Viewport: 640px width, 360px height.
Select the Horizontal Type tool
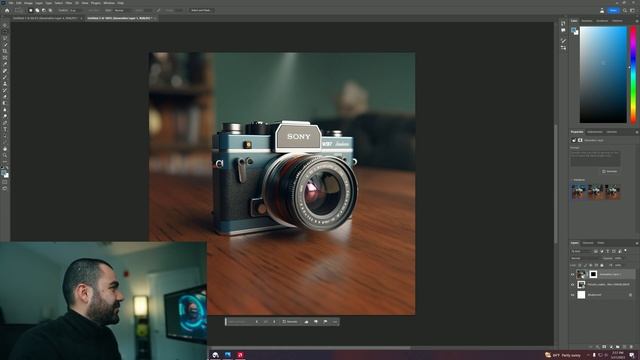5,129
